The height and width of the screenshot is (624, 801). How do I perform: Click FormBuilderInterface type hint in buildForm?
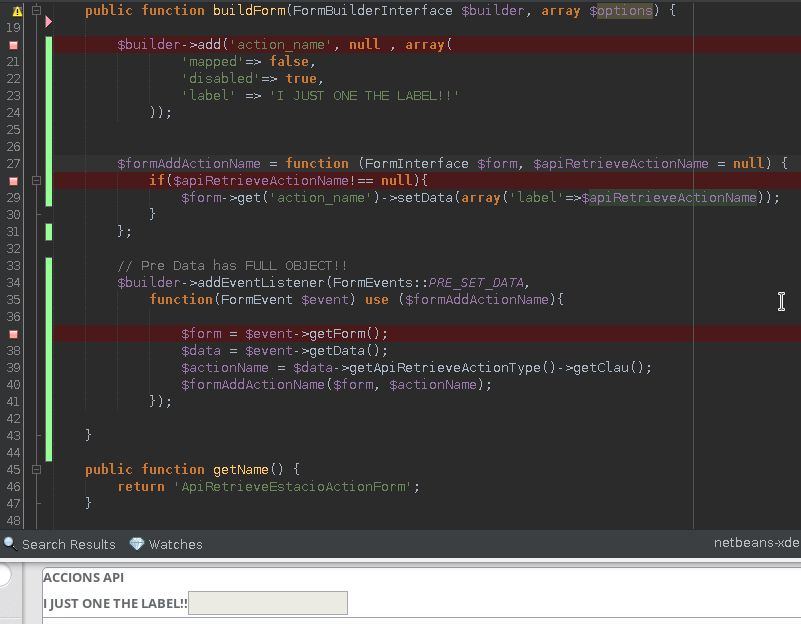(372, 11)
